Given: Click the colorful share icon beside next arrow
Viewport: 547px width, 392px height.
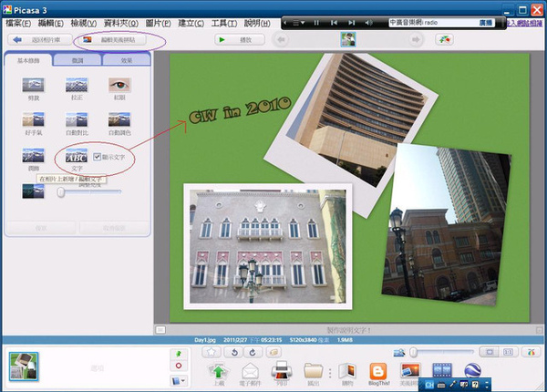Looking at the screenshot, I should pos(445,40).
